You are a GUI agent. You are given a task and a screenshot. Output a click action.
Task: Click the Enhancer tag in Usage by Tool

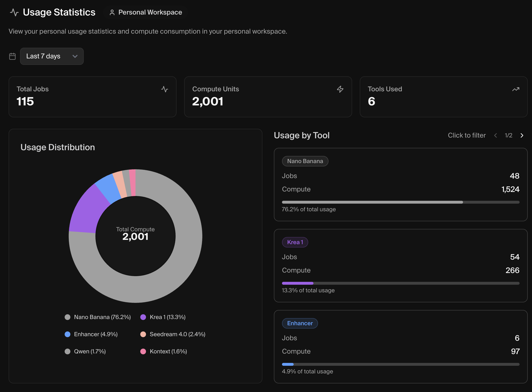click(x=300, y=323)
